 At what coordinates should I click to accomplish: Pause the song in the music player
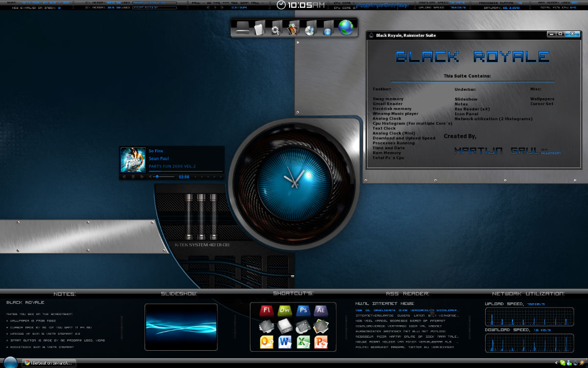coord(133,177)
